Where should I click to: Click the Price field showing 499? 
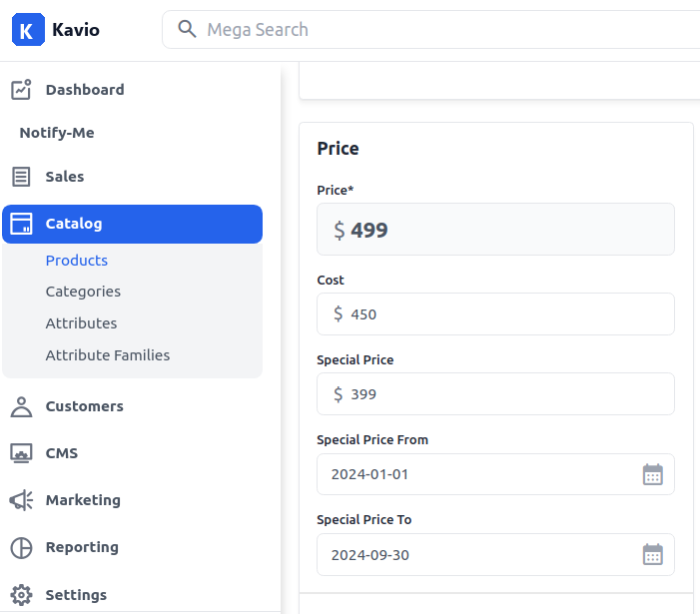click(x=495, y=230)
